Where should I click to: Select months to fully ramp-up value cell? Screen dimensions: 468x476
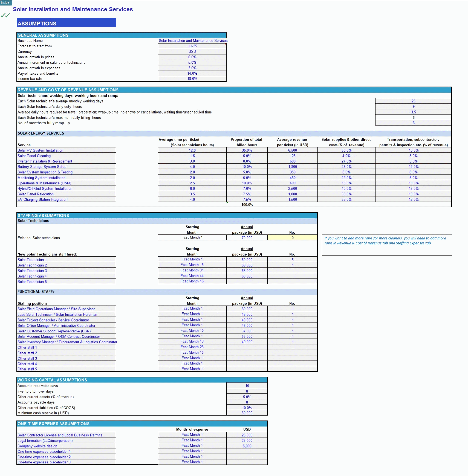[x=413, y=123]
